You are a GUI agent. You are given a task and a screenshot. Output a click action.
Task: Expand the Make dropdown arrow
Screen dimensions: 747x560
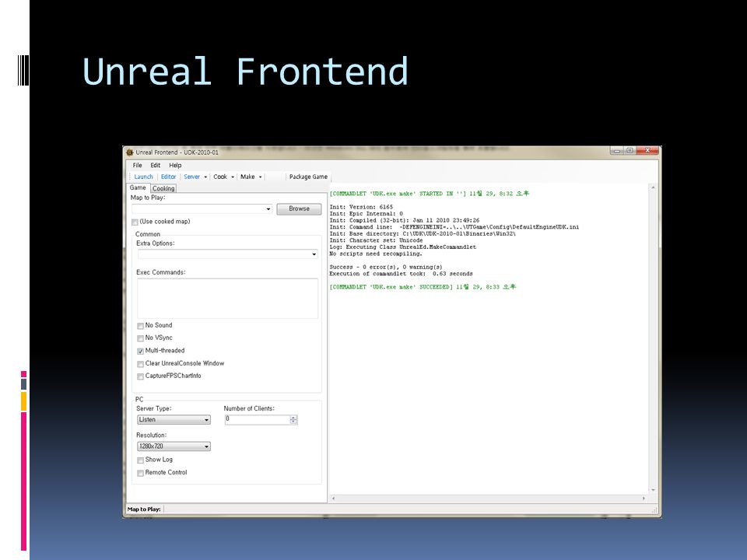click(260, 177)
